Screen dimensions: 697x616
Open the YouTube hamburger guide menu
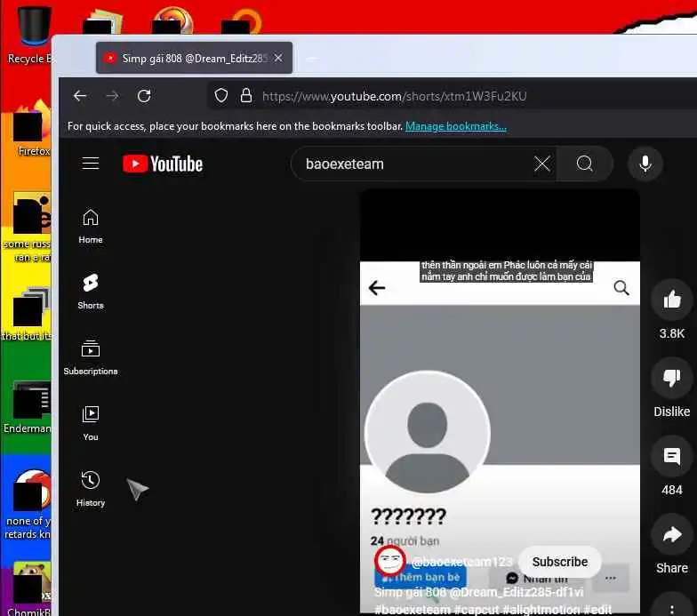[91, 164]
